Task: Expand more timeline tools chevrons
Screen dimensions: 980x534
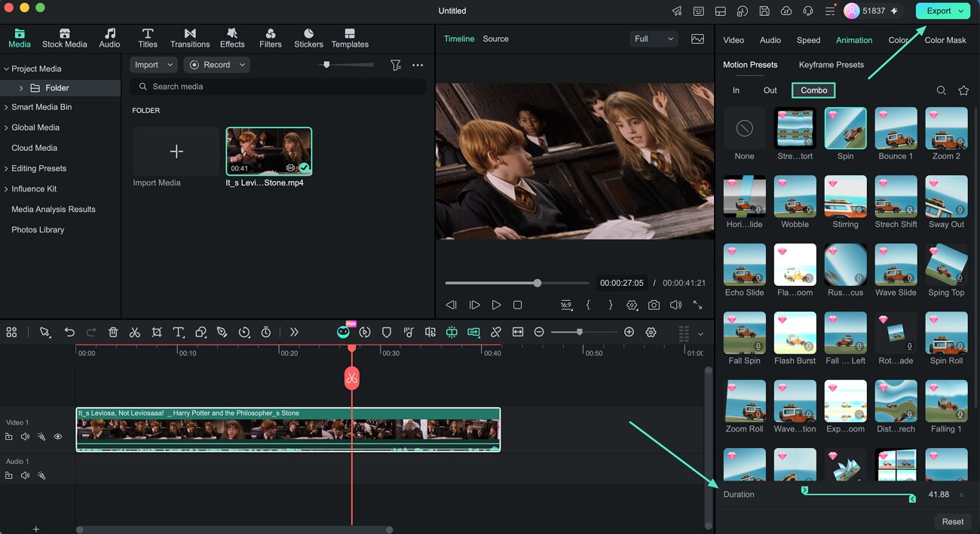Action: pos(294,332)
